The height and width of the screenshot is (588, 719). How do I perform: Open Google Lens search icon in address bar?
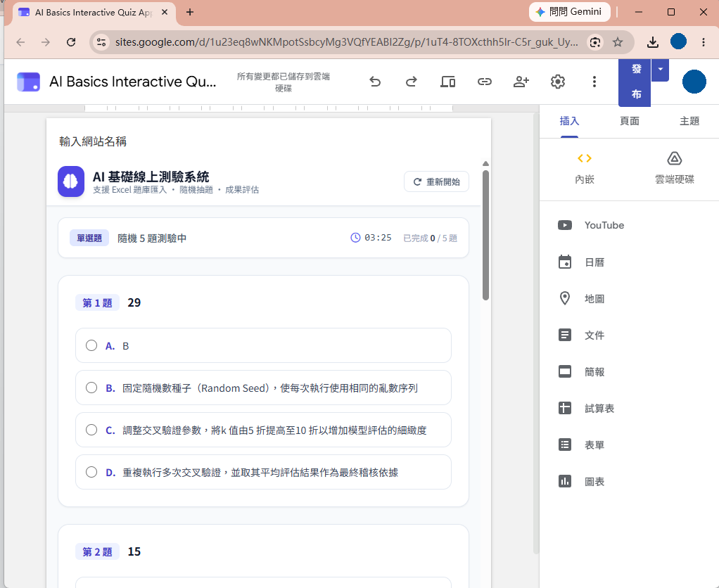[x=594, y=42]
